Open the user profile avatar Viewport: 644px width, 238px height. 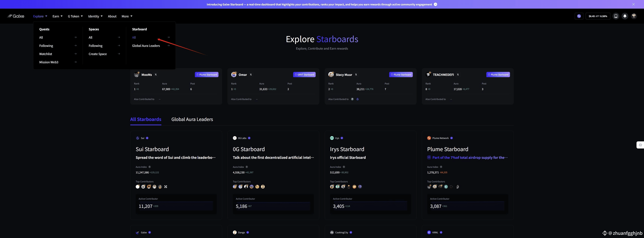634,16
